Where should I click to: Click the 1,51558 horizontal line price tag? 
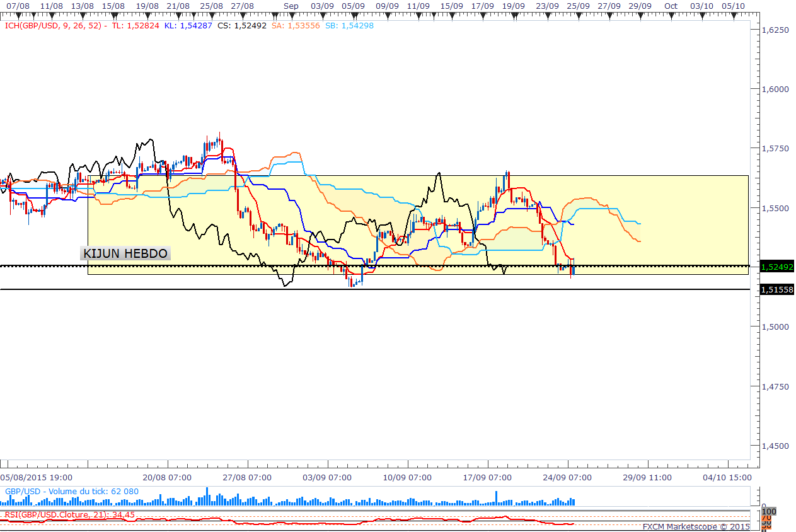(x=777, y=289)
